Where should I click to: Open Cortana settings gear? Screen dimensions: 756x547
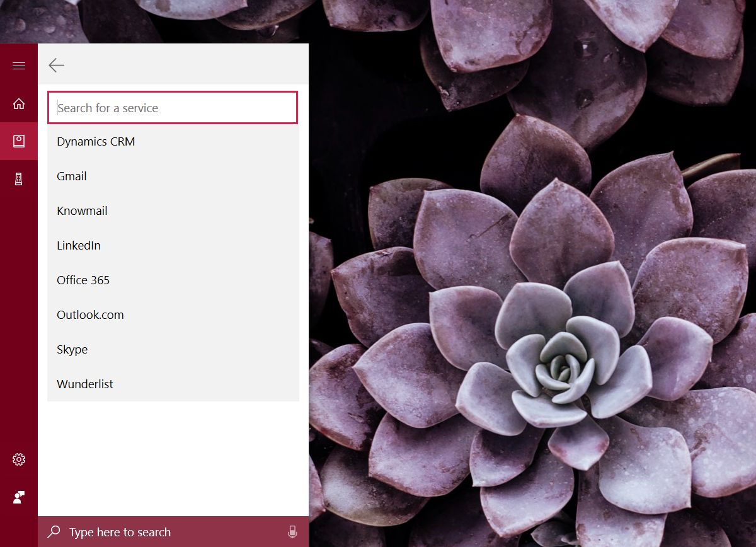[19, 459]
